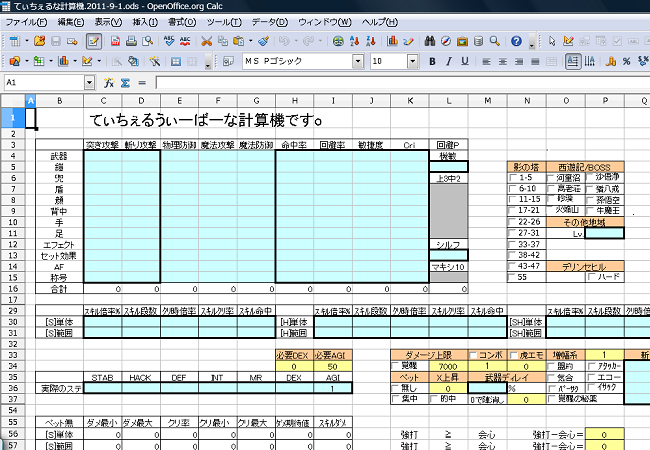Tick the ハード checkbox

pos(590,277)
